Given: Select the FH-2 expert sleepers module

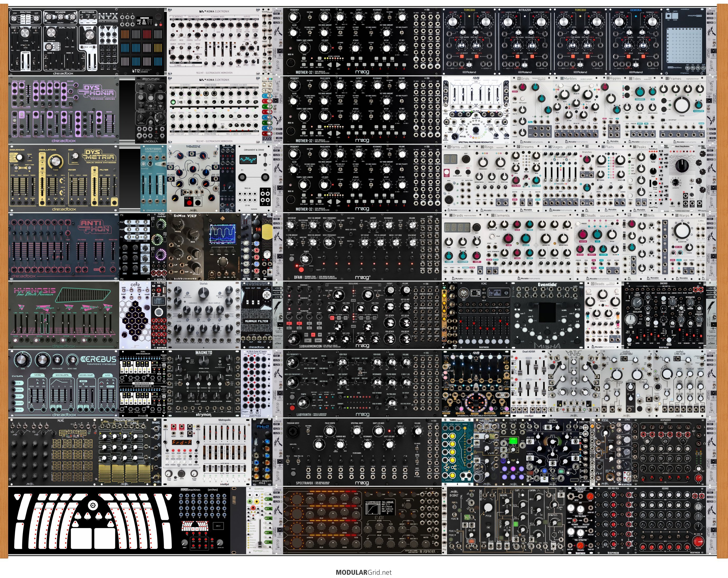Looking at the screenshot, I should tap(262, 453).
